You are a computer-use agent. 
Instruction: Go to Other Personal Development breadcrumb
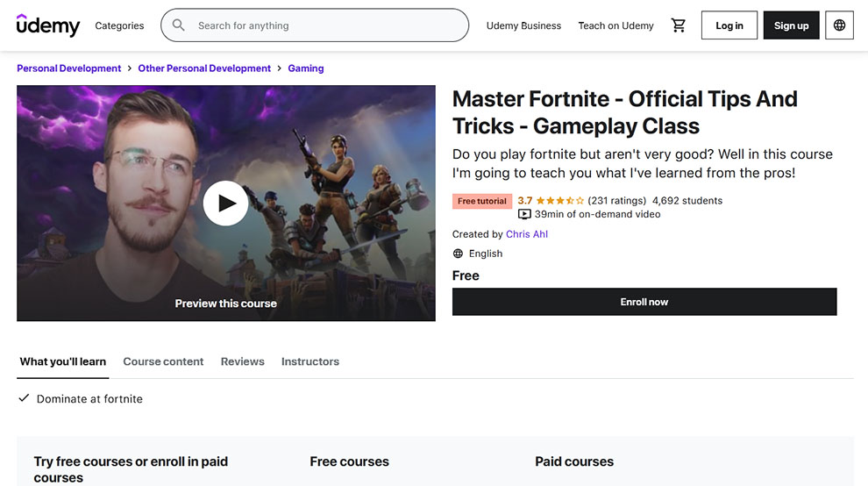pyautogui.click(x=204, y=68)
